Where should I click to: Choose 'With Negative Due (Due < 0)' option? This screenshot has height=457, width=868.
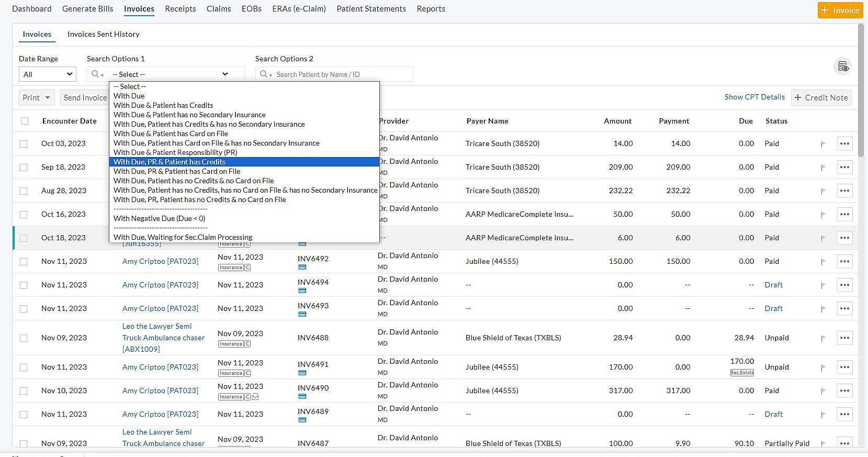[x=159, y=218]
